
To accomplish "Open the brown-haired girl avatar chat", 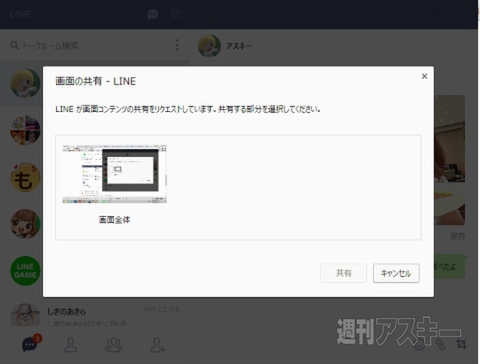I will [25, 224].
